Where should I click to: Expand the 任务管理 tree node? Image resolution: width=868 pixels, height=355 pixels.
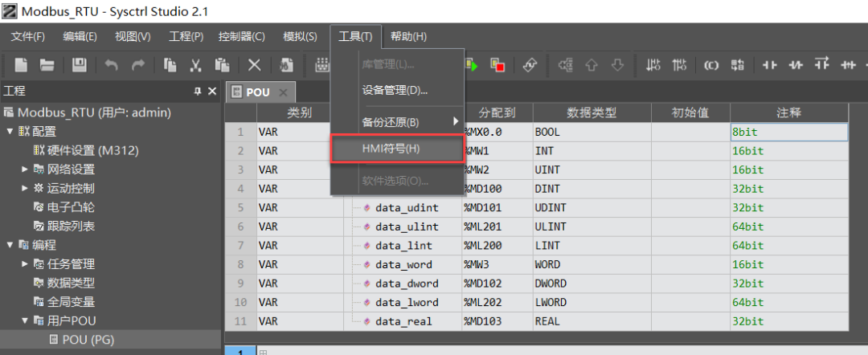coord(24,263)
